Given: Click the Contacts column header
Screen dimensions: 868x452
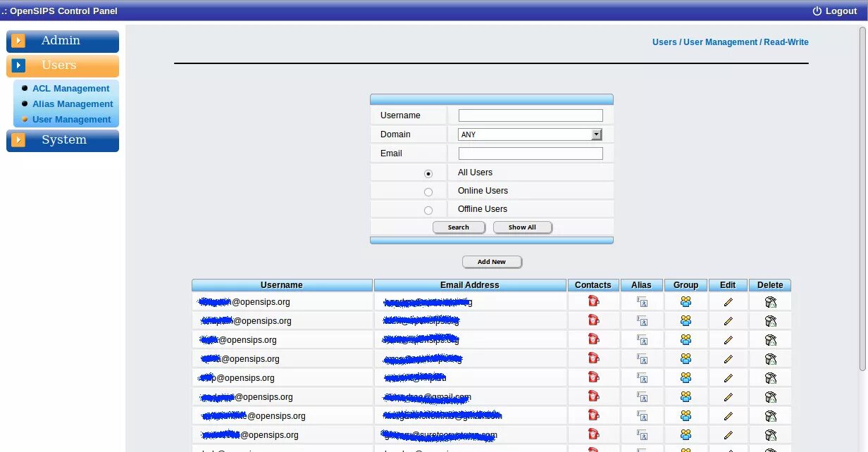Looking at the screenshot, I should tap(593, 285).
